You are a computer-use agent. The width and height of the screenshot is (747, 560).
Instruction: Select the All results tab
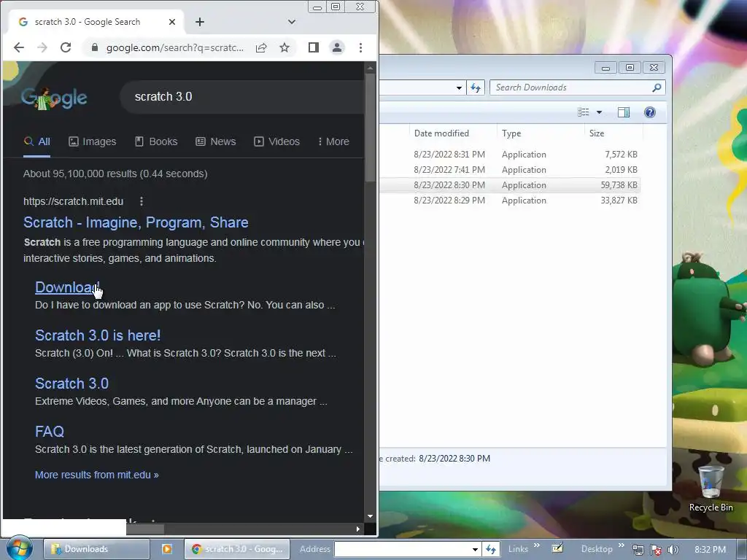37,142
